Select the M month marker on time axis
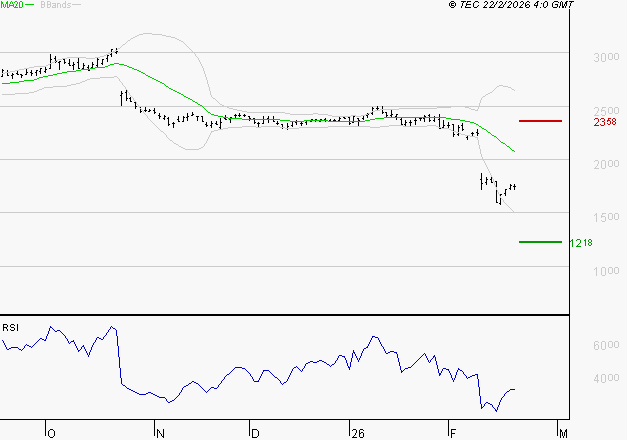 pyautogui.click(x=563, y=433)
